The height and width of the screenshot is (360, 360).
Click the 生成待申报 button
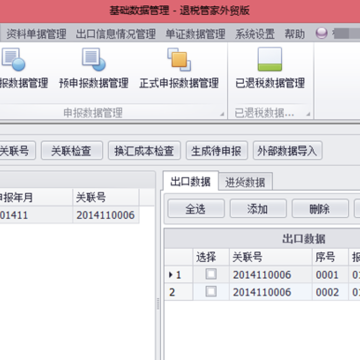coord(217,151)
